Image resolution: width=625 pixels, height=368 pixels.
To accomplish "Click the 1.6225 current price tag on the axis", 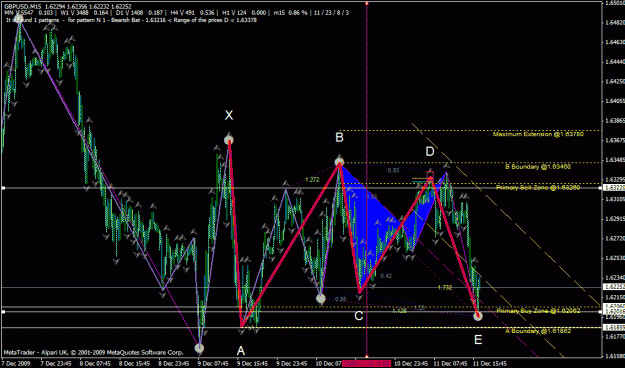I will [x=613, y=287].
